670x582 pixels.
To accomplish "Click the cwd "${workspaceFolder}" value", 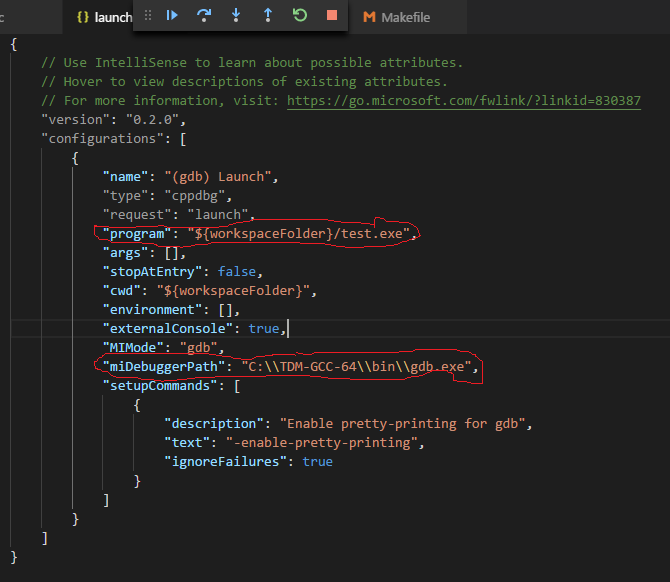I will [233, 291].
